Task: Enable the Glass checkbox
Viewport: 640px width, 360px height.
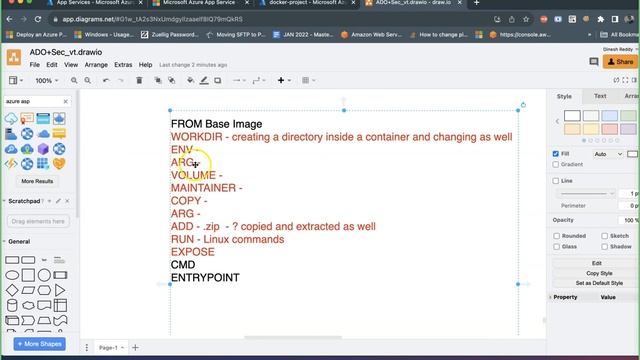Action: [556, 247]
